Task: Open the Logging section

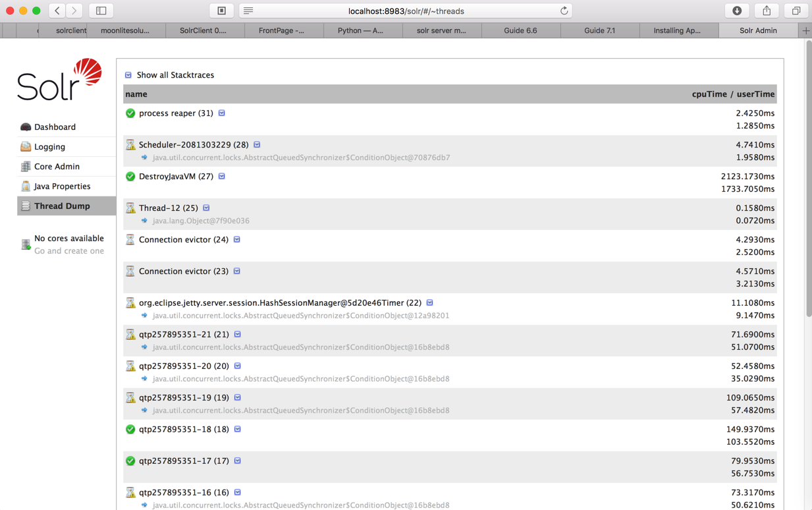Action: (49, 147)
